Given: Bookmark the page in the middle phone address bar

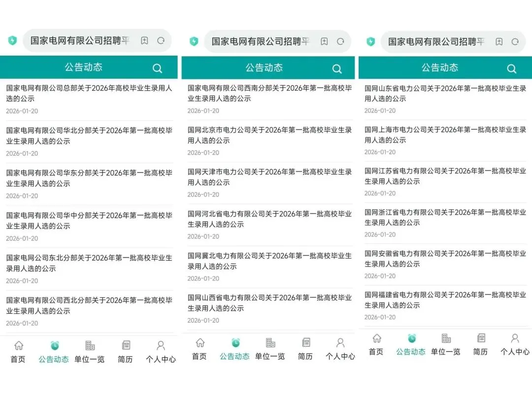Looking at the screenshot, I should pos(324,41).
